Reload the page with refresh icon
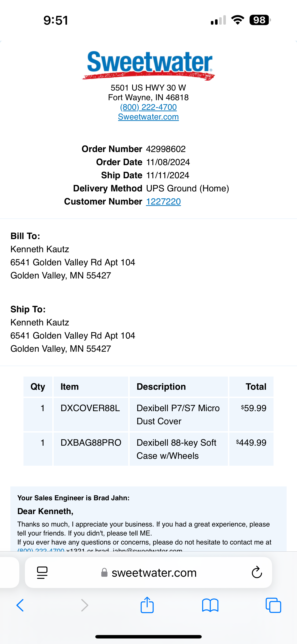 [x=256, y=573]
